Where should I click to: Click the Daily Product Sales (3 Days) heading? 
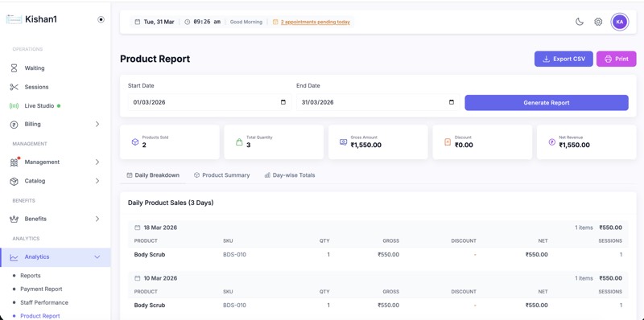[x=171, y=203]
